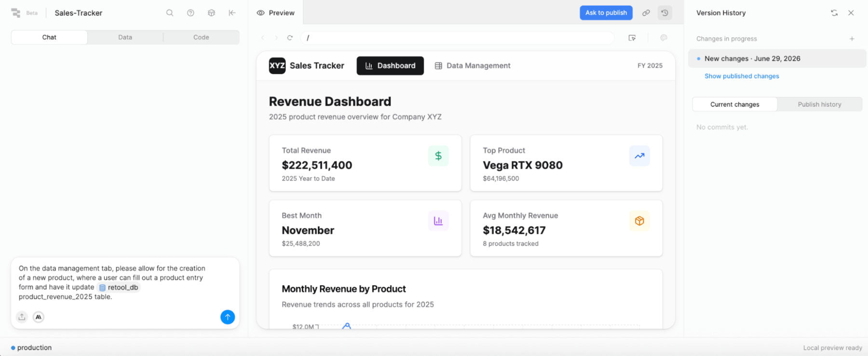Click the Retool logo icon

16,13
